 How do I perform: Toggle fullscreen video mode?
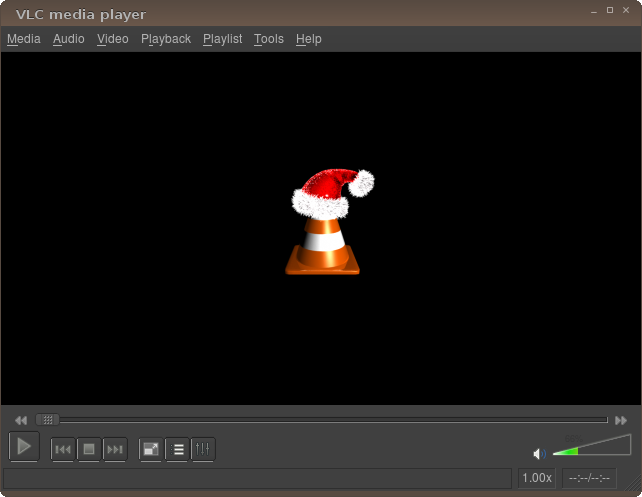(x=151, y=449)
